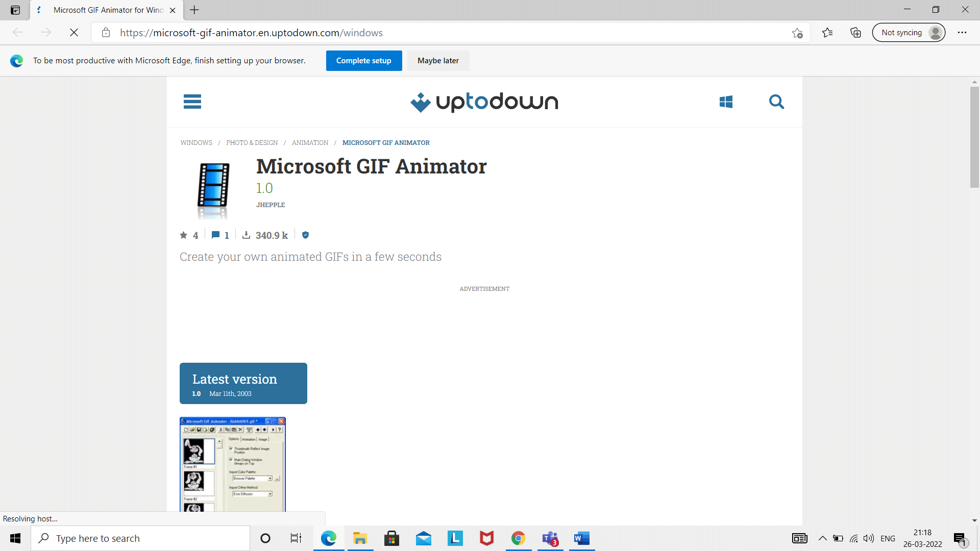Click the Windows platform filter icon

(726, 102)
